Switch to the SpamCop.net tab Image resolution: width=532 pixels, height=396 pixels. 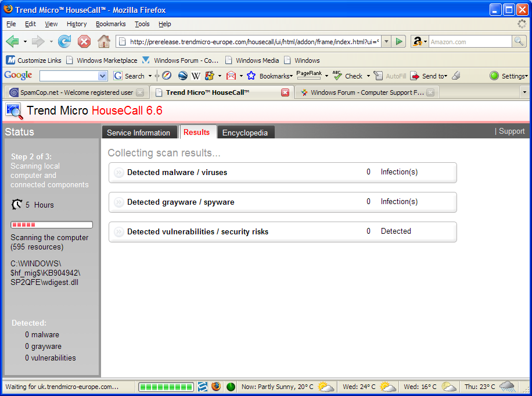point(76,92)
